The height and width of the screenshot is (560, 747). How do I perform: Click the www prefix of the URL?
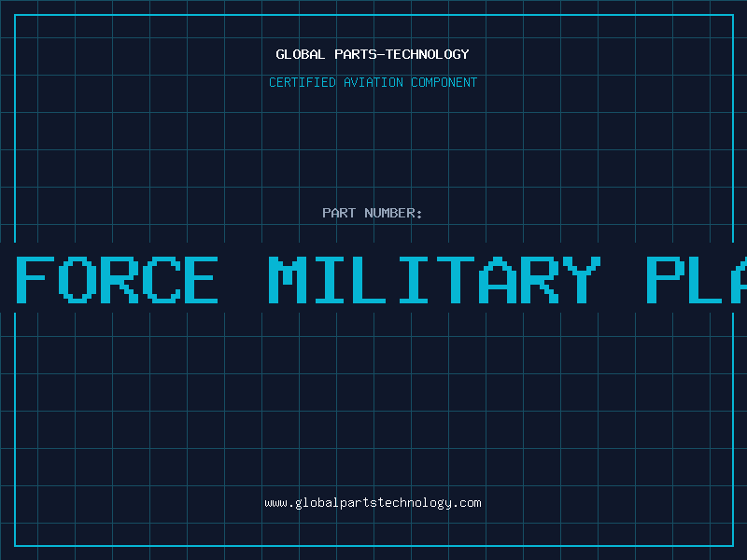coord(275,503)
